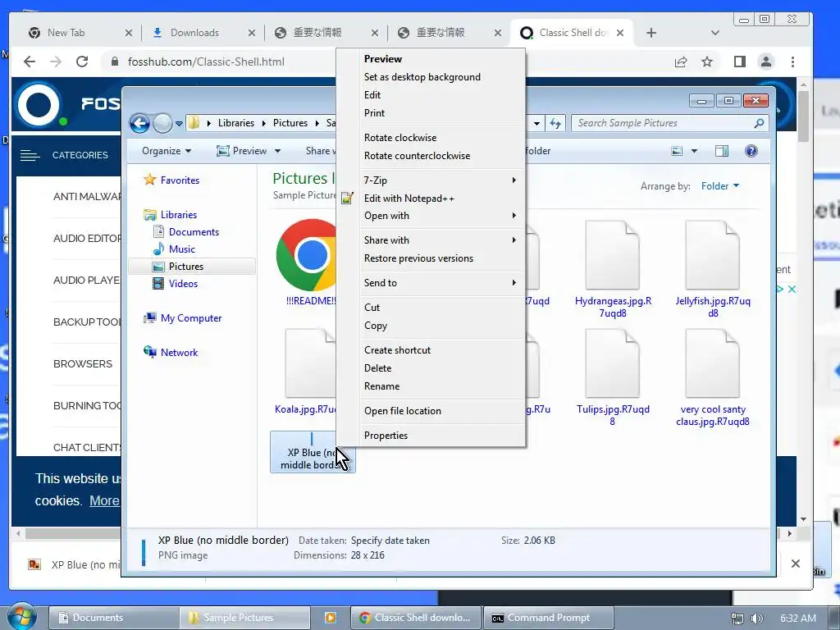Expand the Send to submenu
Screen dimensions: 840x630
(442, 283)
